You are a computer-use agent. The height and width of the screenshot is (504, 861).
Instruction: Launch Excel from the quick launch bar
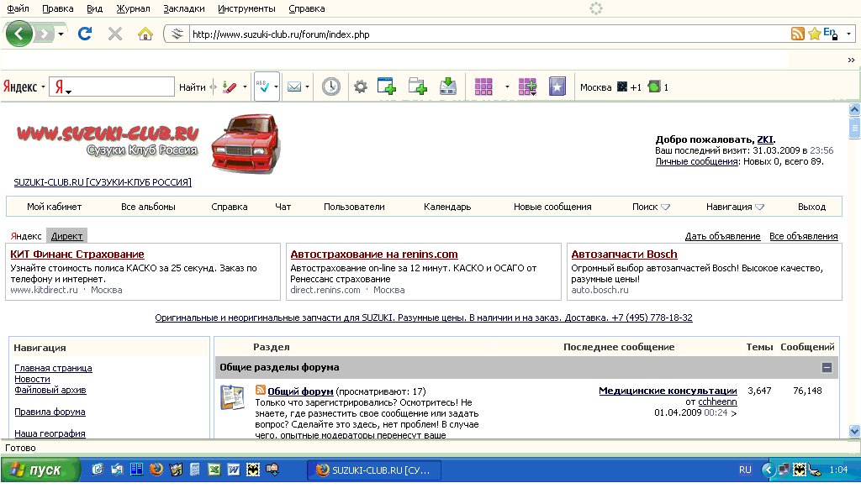(214, 470)
